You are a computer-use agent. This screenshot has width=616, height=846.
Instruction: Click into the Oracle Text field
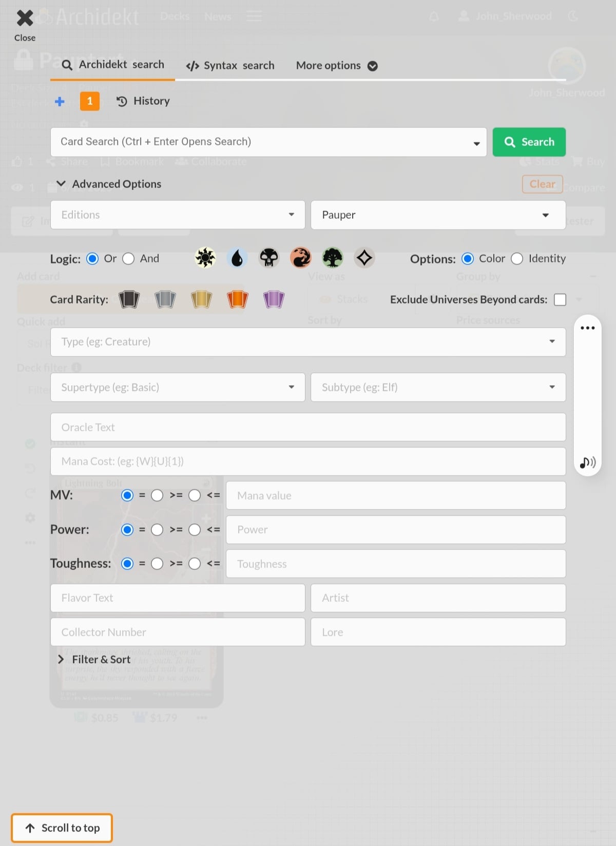(308, 427)
